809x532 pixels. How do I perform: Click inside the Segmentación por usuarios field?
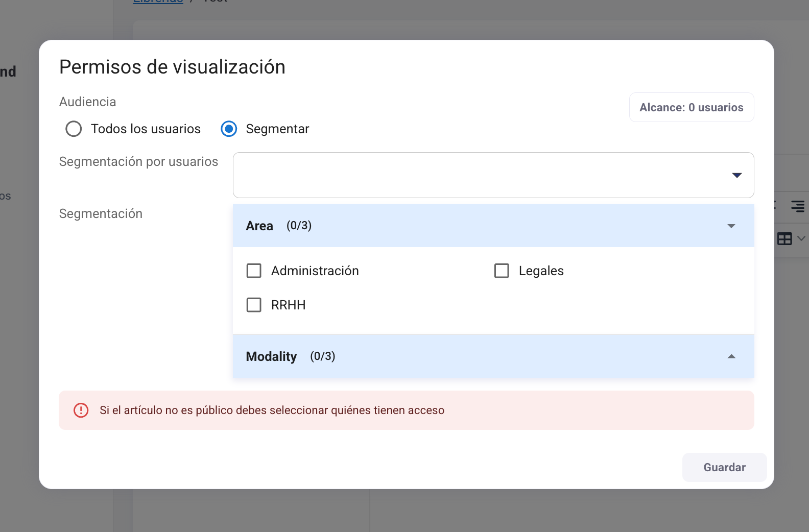tap(480, 175)
